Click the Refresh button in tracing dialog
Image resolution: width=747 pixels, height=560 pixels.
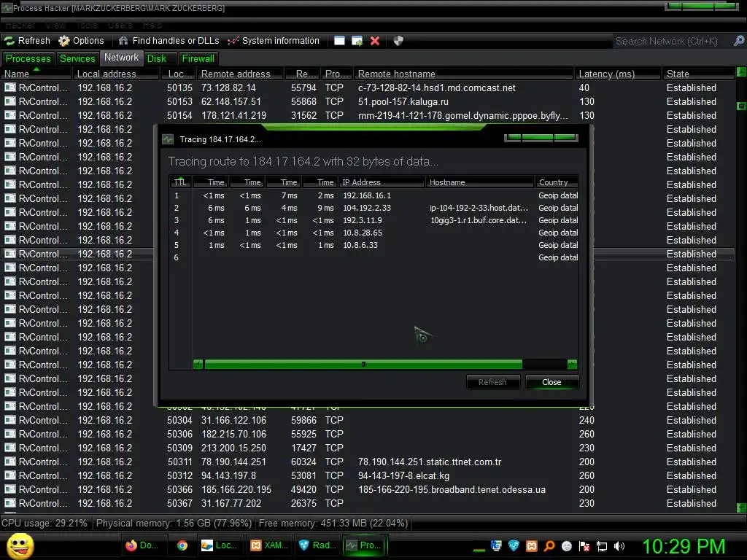[x=492, y=382]
